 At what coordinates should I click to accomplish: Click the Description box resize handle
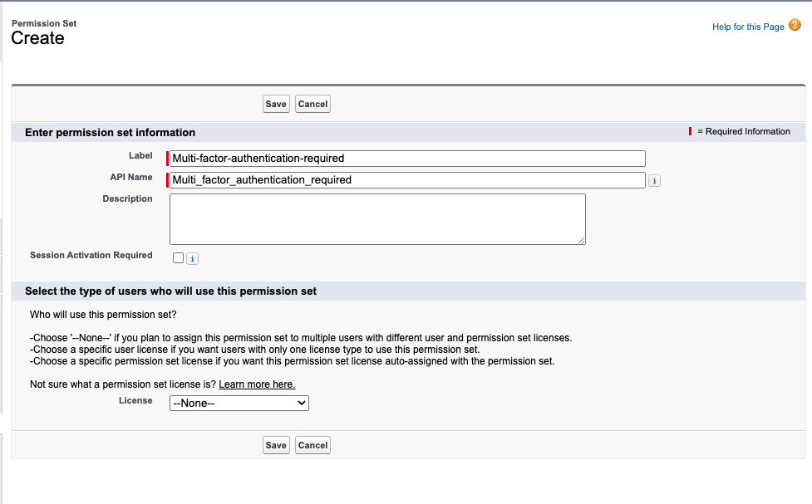coord(582,240)
